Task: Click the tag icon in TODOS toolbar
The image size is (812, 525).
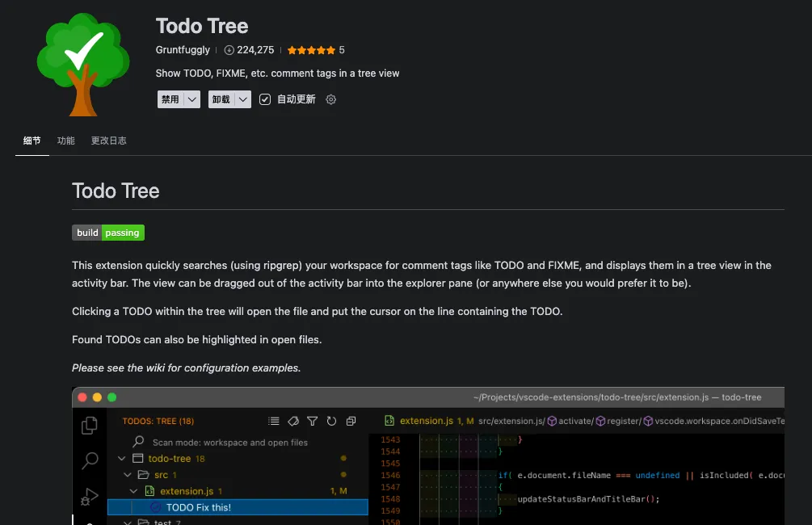Action: point(293,421)
